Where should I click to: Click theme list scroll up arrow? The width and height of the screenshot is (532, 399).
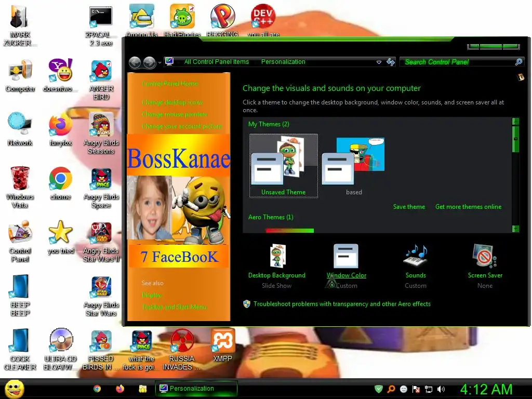point(515,122)
